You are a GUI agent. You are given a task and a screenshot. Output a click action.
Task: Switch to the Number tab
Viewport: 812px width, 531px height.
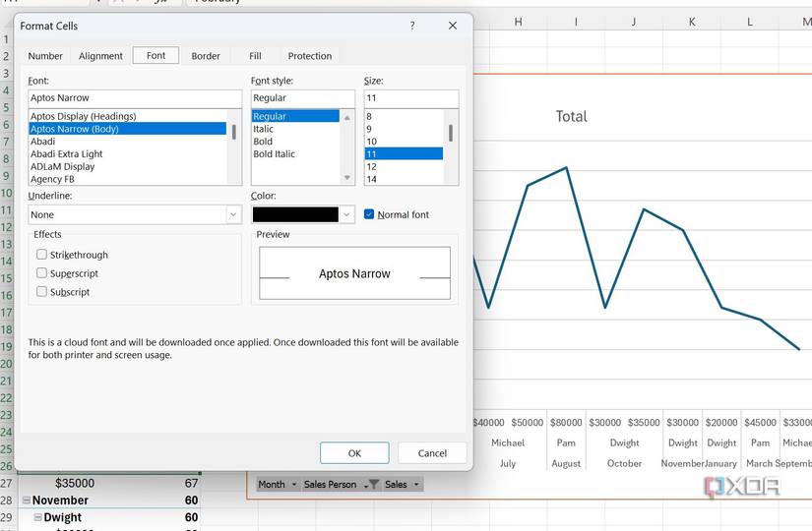point(45,56)
